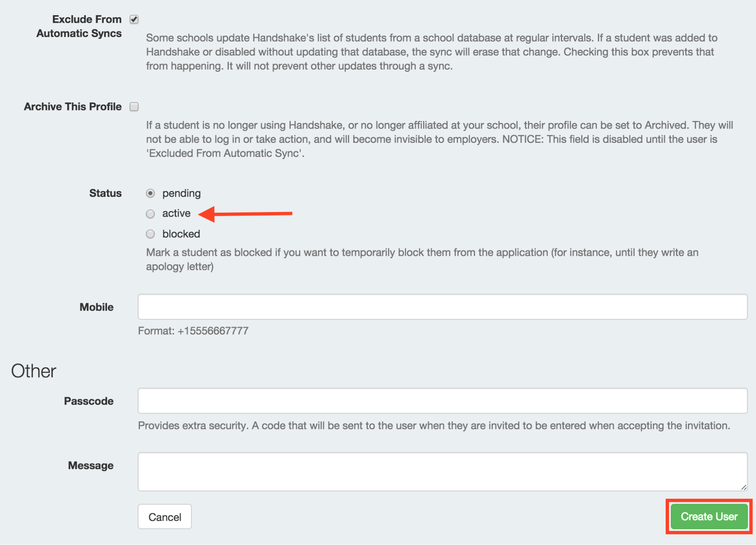Uncheck the Exclude From Automatic Syncs checkbox

(x=134, y=19)
